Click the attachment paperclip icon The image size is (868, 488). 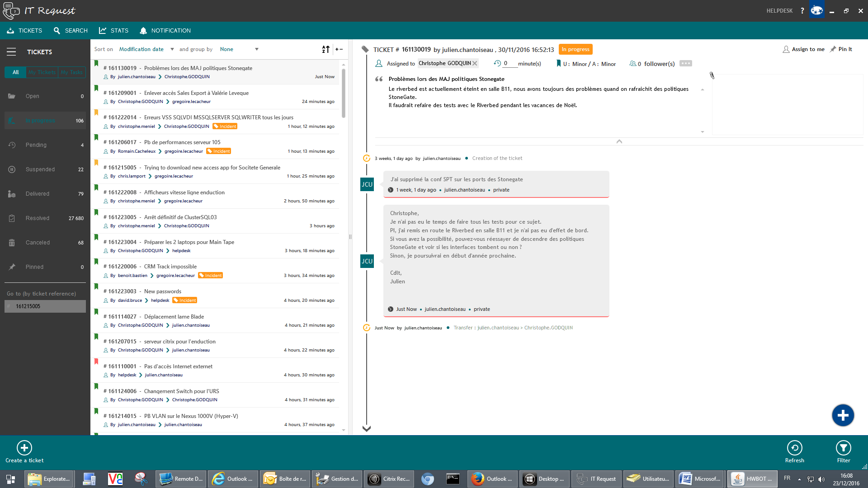[712, 75]
